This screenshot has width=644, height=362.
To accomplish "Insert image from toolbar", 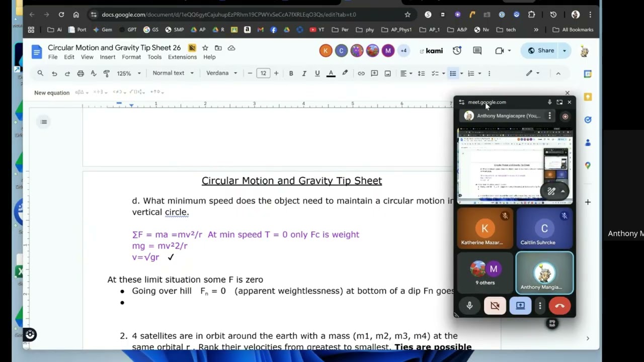I will pyautogui.click(x=387, y=73).
